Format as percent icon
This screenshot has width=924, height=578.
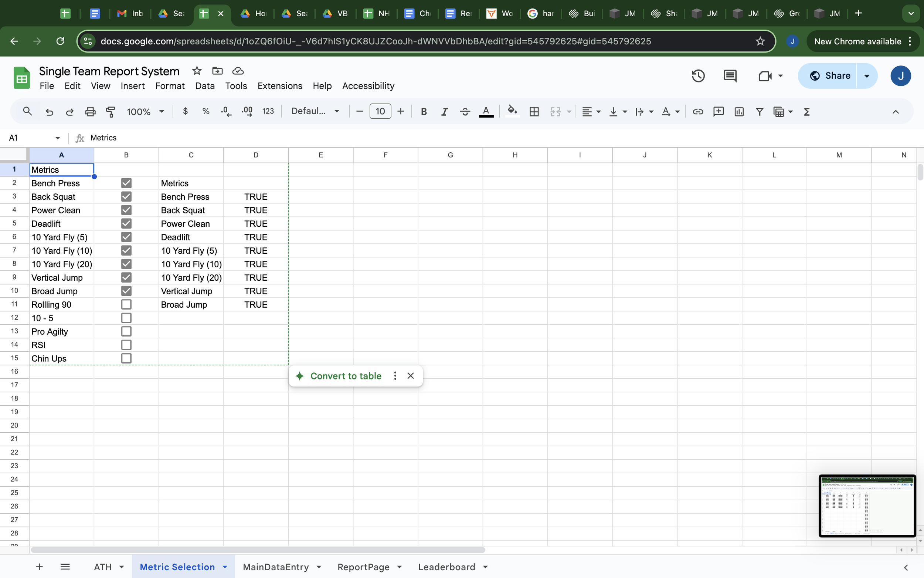[x=206, y=111]
